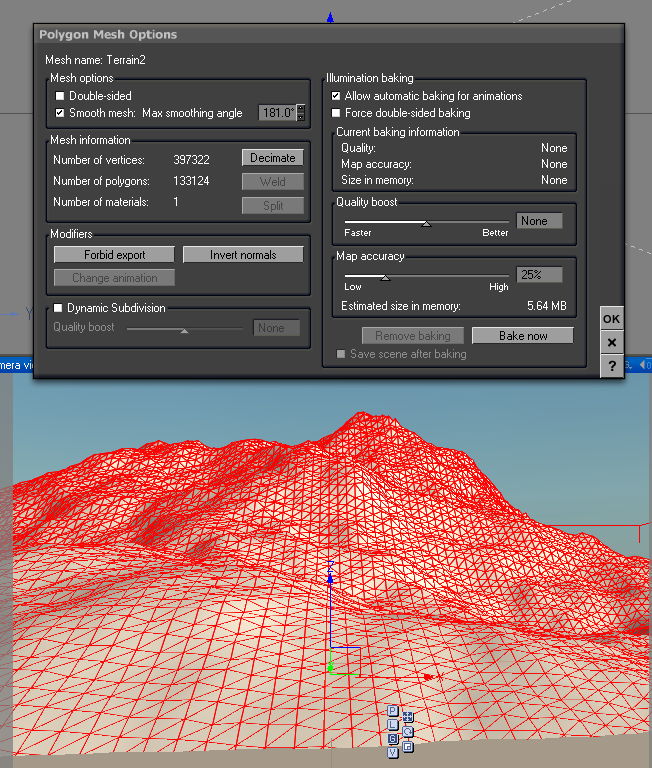The height and width of the screenshot is (768, 652).
Task: Uncheck the Smooth mesh option
Action: [x=60, y=113]
